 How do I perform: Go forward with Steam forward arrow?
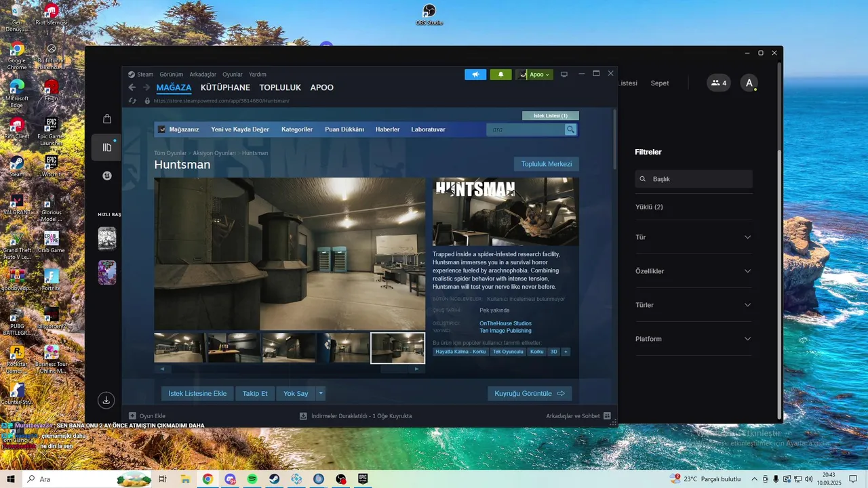(146, 87)
